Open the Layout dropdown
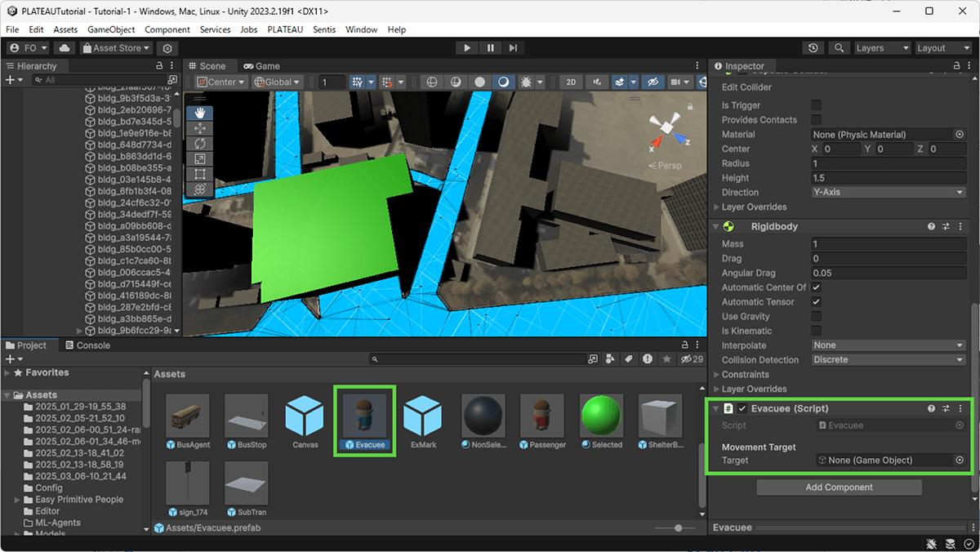Image resolution: width=980 pixels, height=552 pixels. point(943,48)
